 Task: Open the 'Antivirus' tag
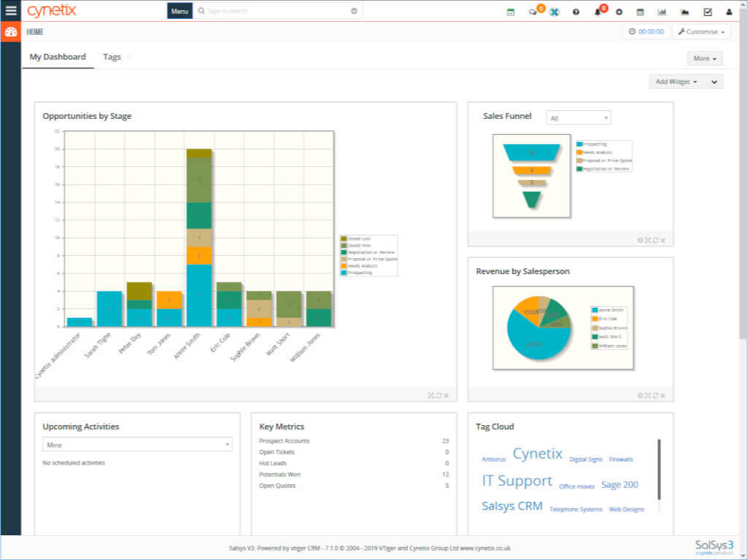pos(494,459)
